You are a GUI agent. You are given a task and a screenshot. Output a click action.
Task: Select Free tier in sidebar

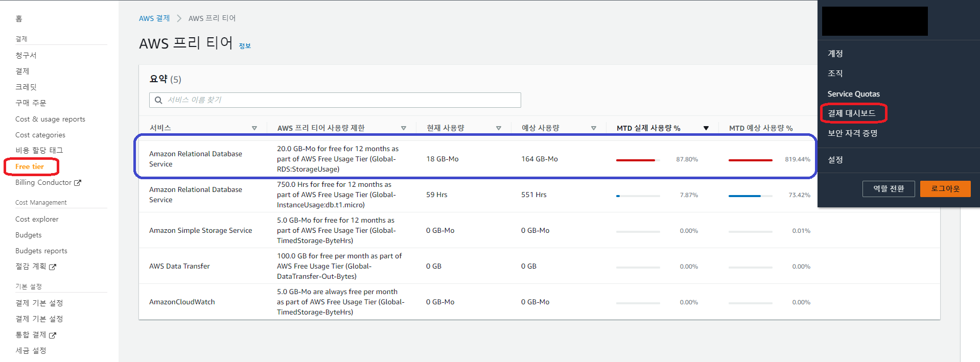(x=30, y=166)
